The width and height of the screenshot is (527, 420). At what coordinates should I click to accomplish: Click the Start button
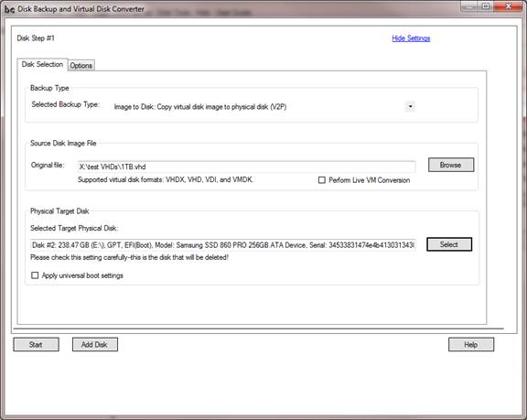(36, 344)
